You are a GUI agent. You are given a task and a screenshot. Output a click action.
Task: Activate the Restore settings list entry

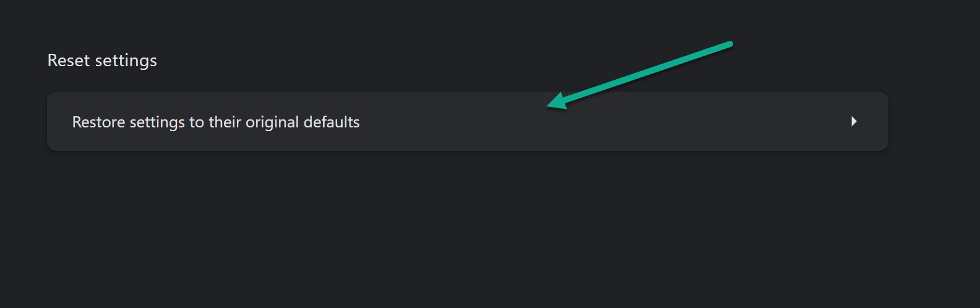[468, 121]
